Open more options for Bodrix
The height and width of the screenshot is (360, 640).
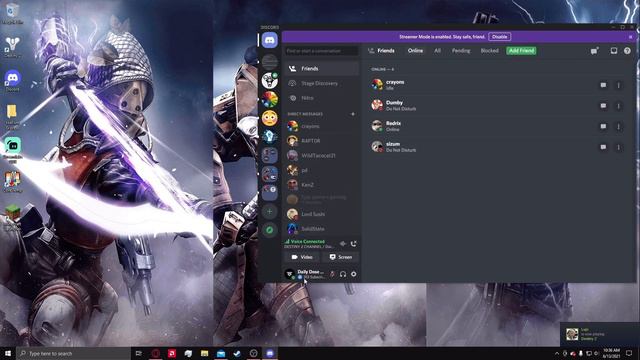pos(618,126)
